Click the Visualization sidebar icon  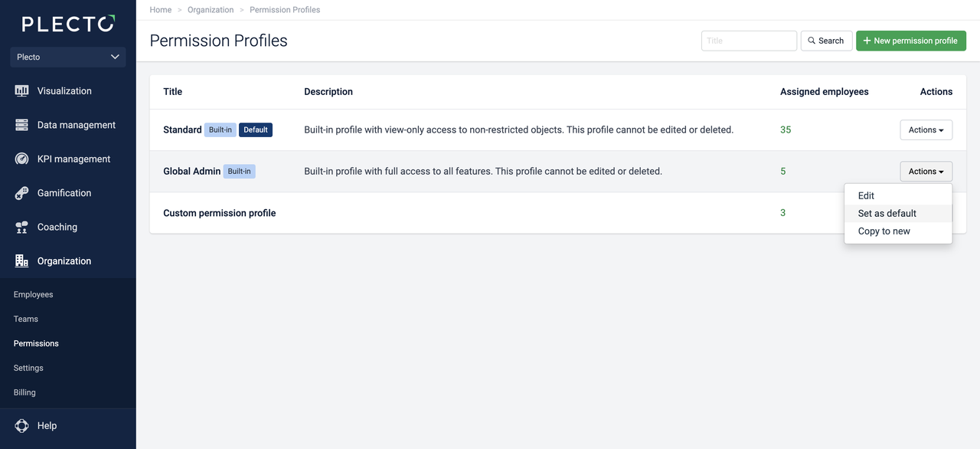(21, 91)
